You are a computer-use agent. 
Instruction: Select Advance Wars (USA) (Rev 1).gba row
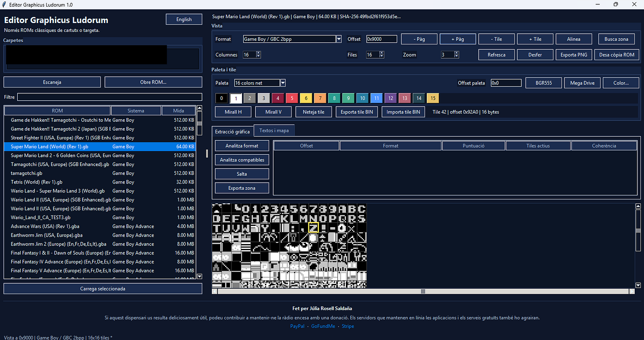100,226
